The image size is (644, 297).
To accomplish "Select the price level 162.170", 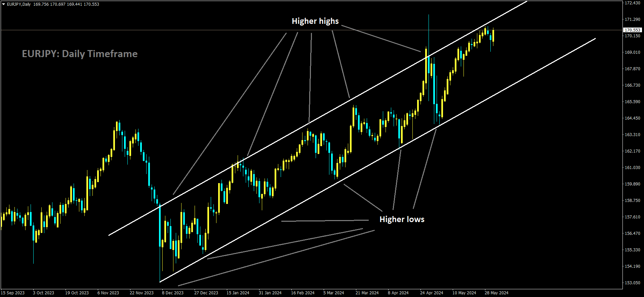I will 632,151.
